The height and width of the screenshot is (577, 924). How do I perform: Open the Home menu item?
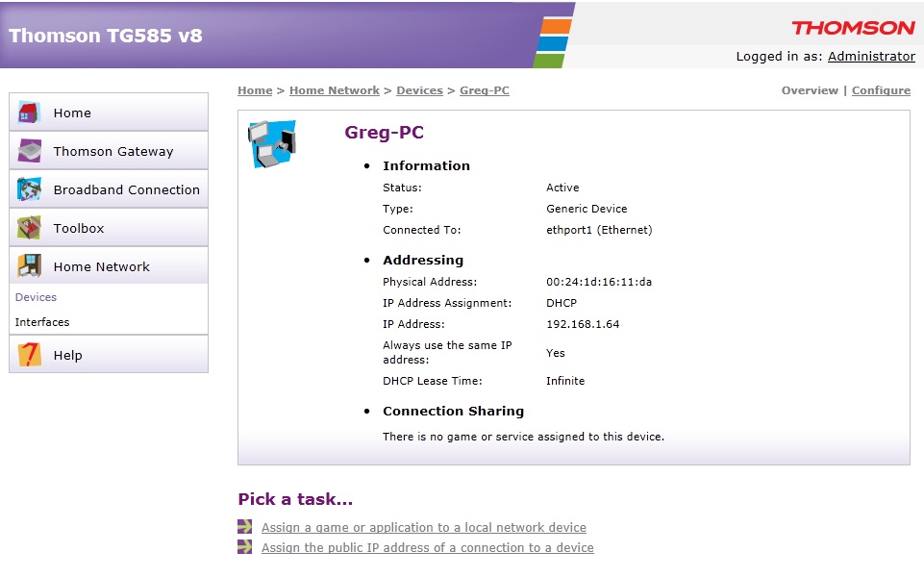pos(109,112)
